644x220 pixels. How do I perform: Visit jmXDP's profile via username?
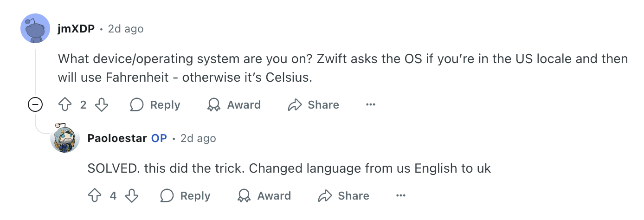(76, 29)
